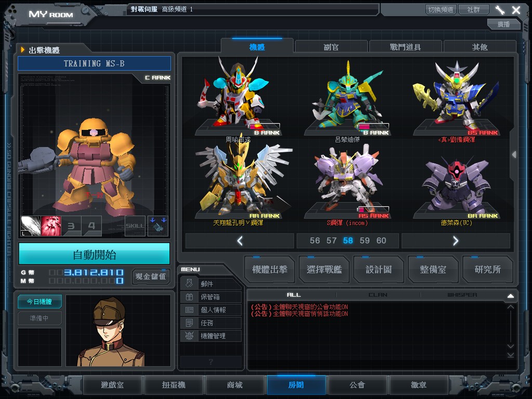Go to next unit page arrow
The image size is (532, 399).
click(456, 241)
